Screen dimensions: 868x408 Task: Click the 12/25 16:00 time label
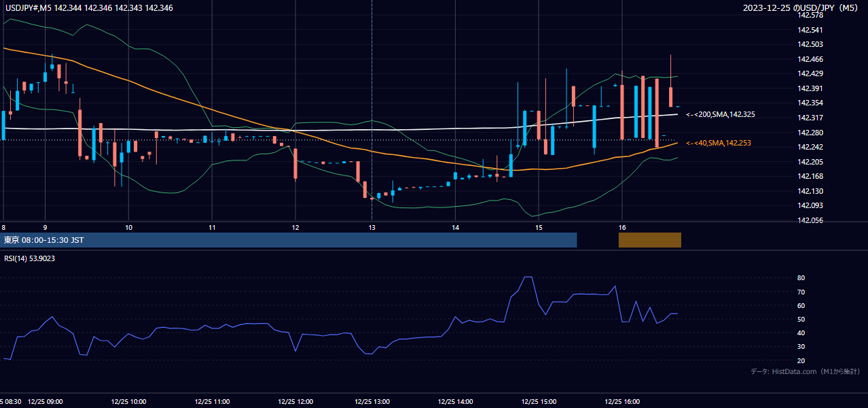[622, 402]
